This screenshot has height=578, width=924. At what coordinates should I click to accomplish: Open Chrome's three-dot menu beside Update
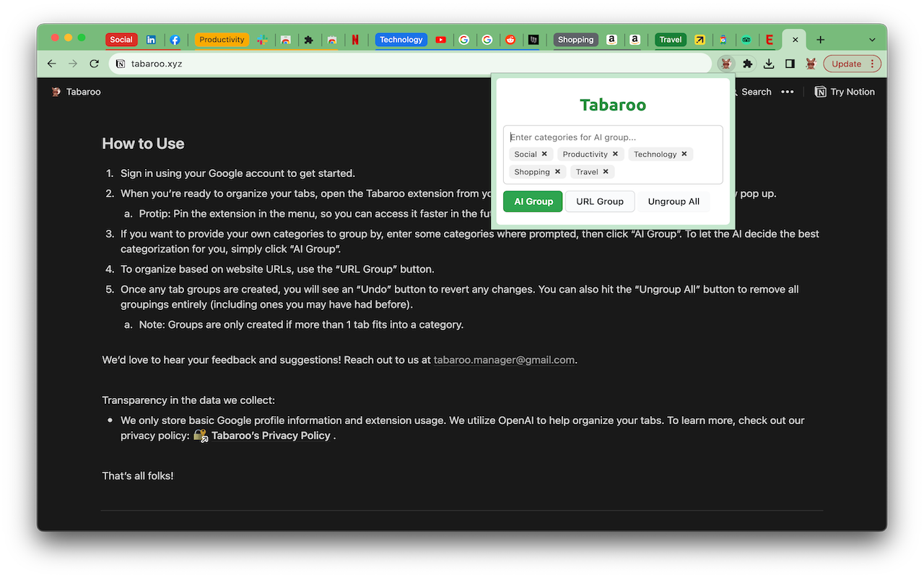(873, 64)
